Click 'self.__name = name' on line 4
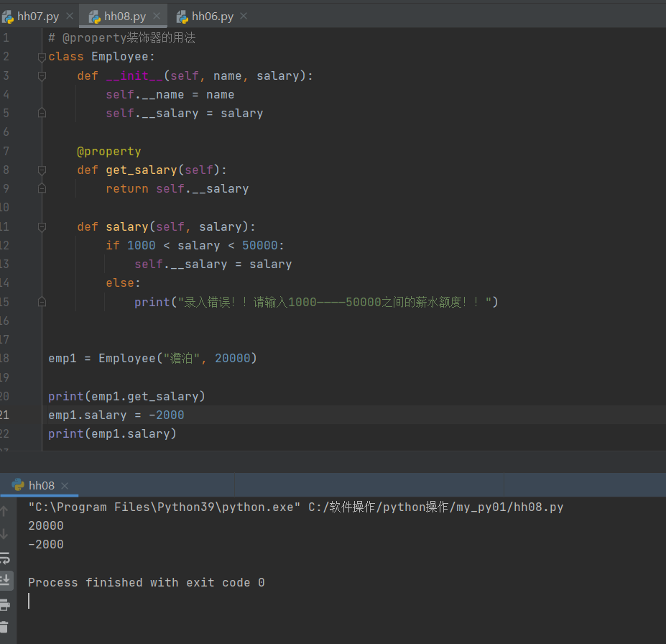 (x=170, y=94)
